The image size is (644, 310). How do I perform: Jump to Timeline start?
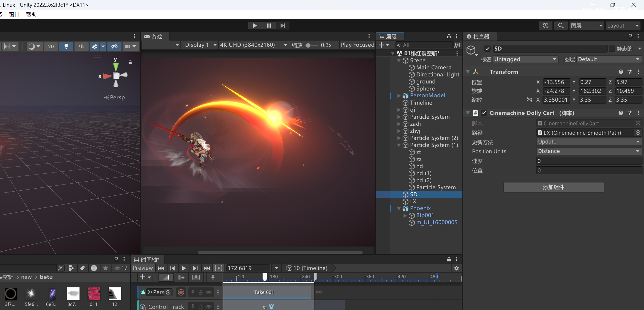[x=161, y=268]
